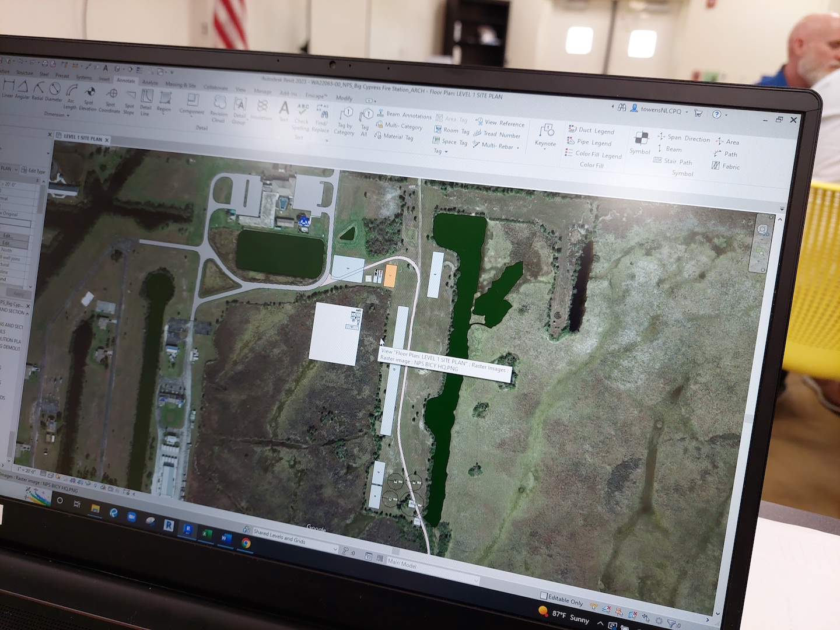Run Check Spelling
Image resolution: width=840 pixels, height=630 pixels.
(x=302, y=117)
